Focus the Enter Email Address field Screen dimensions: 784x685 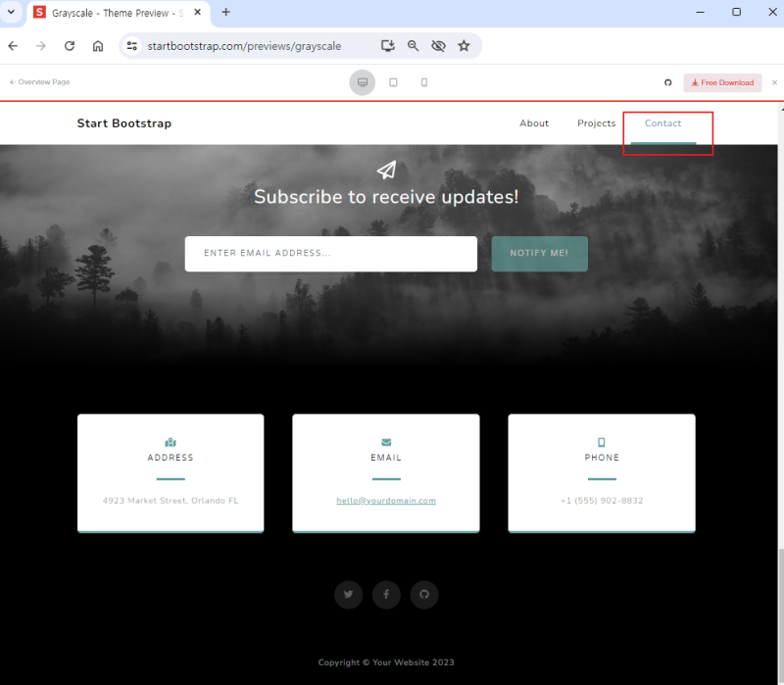click(x=331, y=254)
